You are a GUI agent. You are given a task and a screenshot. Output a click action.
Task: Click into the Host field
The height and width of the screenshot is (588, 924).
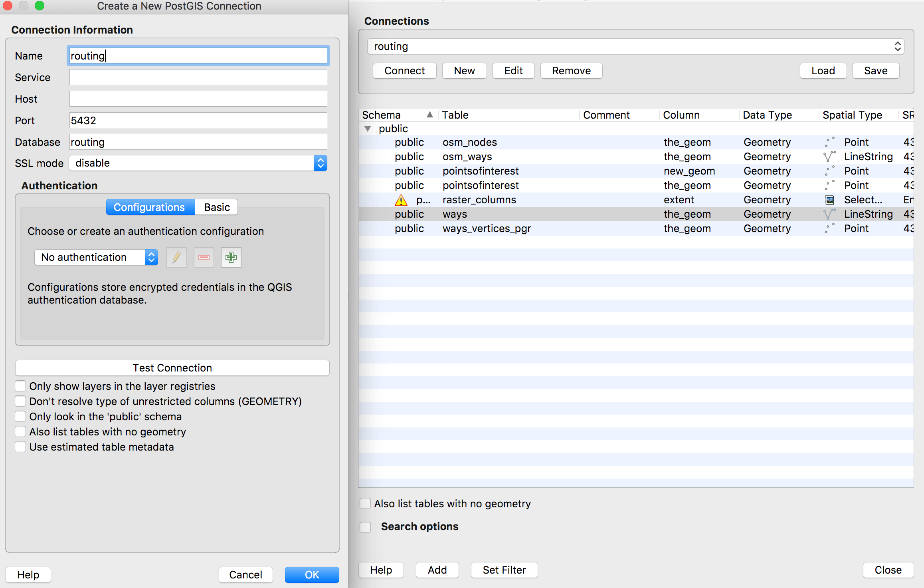pyautogui.click(x=198, y=99)
